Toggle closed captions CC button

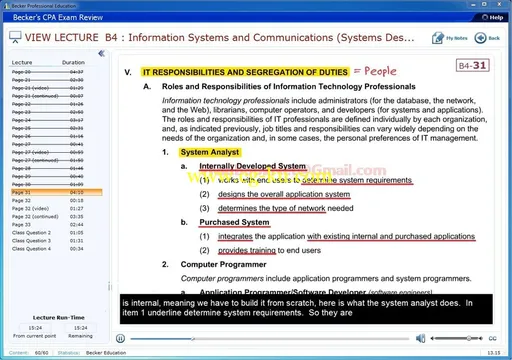[492, 338]
